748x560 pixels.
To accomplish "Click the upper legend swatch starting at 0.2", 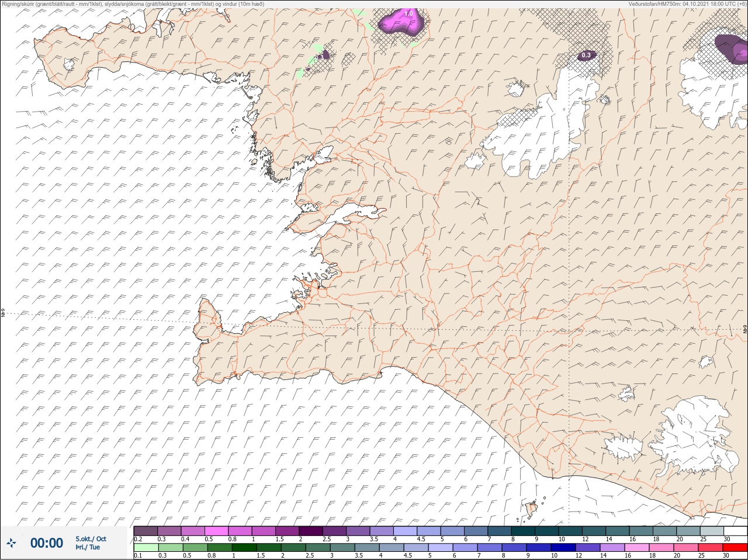I will click(x=146, y=531).
